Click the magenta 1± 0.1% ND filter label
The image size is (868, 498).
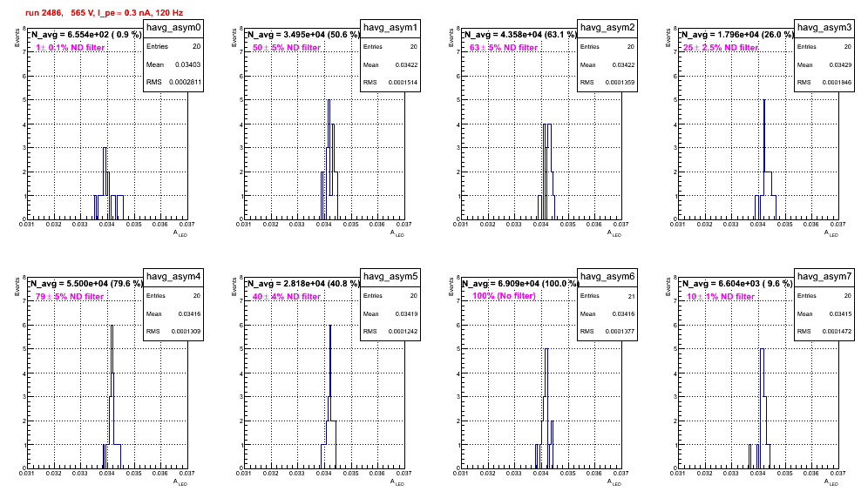71,48
